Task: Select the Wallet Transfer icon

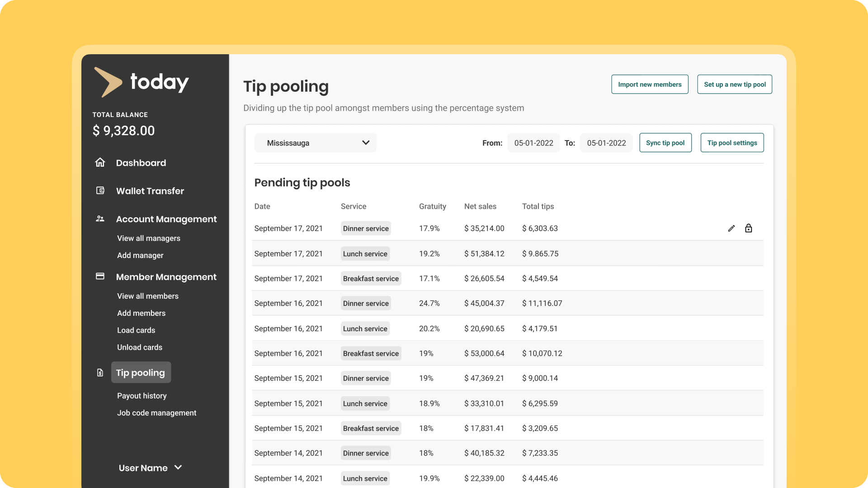Action: (x=100, y=191)
